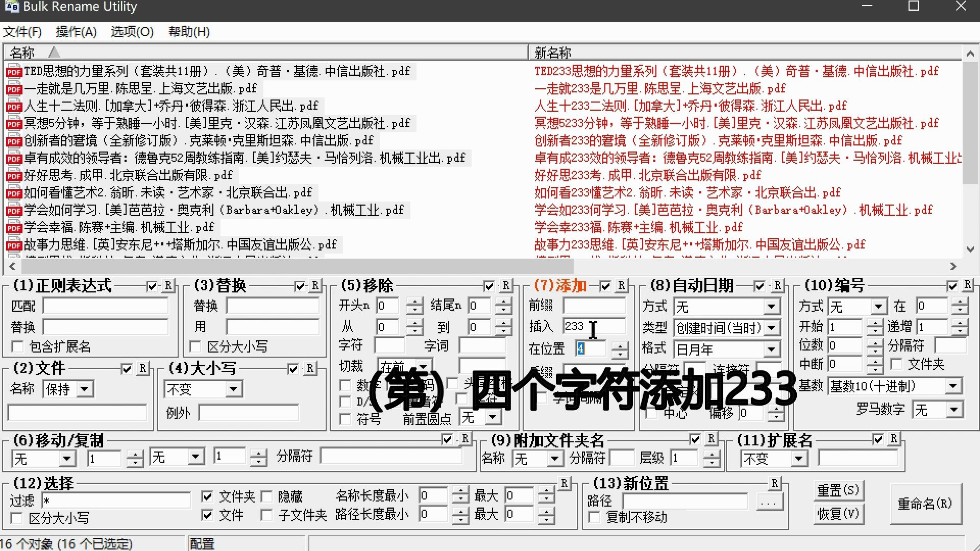Click the PDF icon beside 人生十二法则 file
This screenshot has height=551, width=980.
point(13,106)
